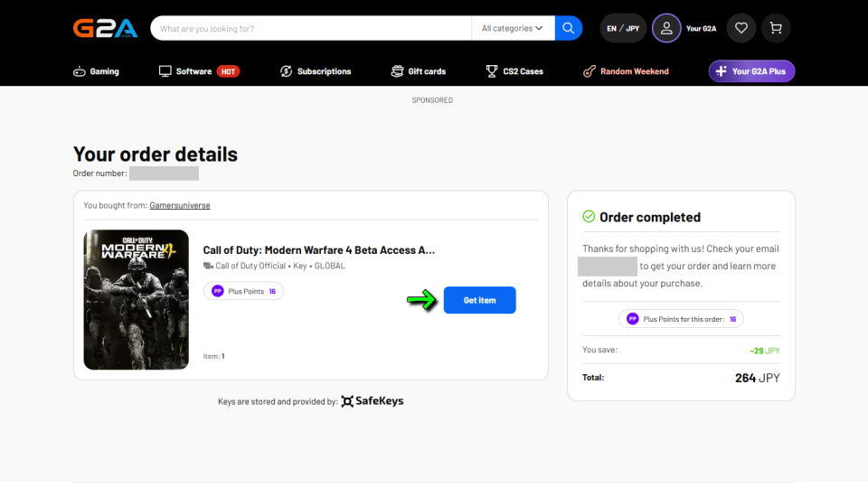The image size is (868, 488).
Task: Click the Order completed heading
Action: click(x=650, y=217)
